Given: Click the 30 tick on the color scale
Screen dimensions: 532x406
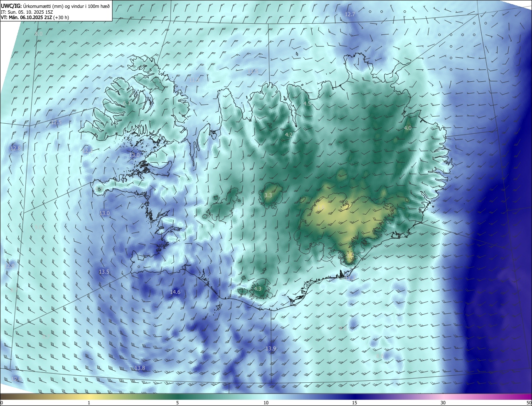Looking at the screenshot, I should pos(443,403).
